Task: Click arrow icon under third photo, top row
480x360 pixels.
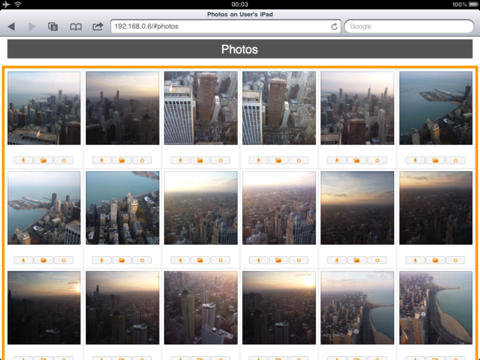Action: pyautogui.click(x=180, y=160)
